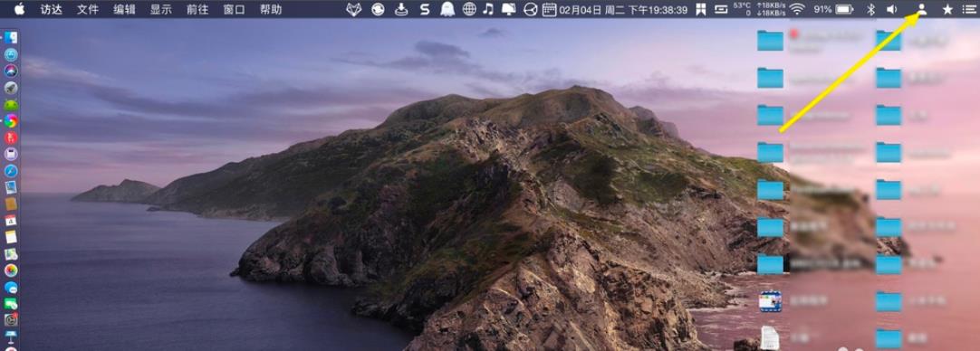
Task: Open Finder from the Dock
Action: point(11,37)
